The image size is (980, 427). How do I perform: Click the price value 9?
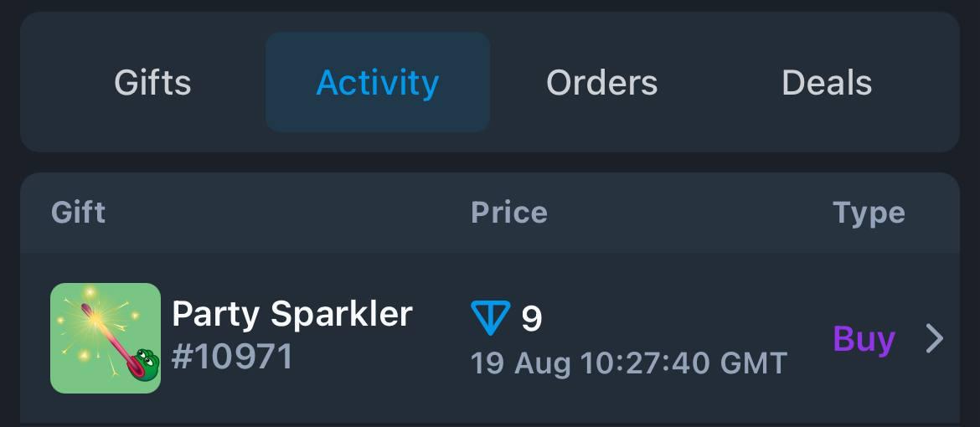coord(531,318)
